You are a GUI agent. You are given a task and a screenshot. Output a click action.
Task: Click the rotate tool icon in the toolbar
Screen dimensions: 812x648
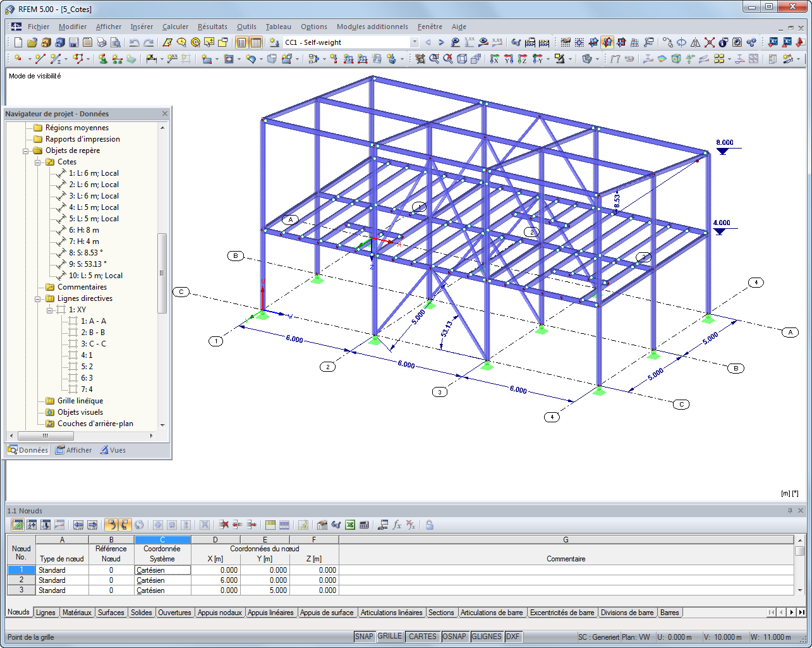click(x=681, y=42)
